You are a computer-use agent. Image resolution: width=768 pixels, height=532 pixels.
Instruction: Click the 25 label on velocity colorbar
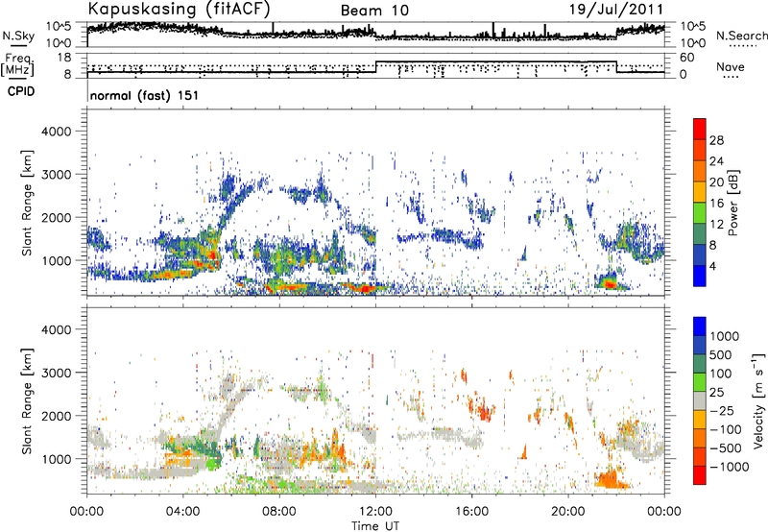coord(716,393)
